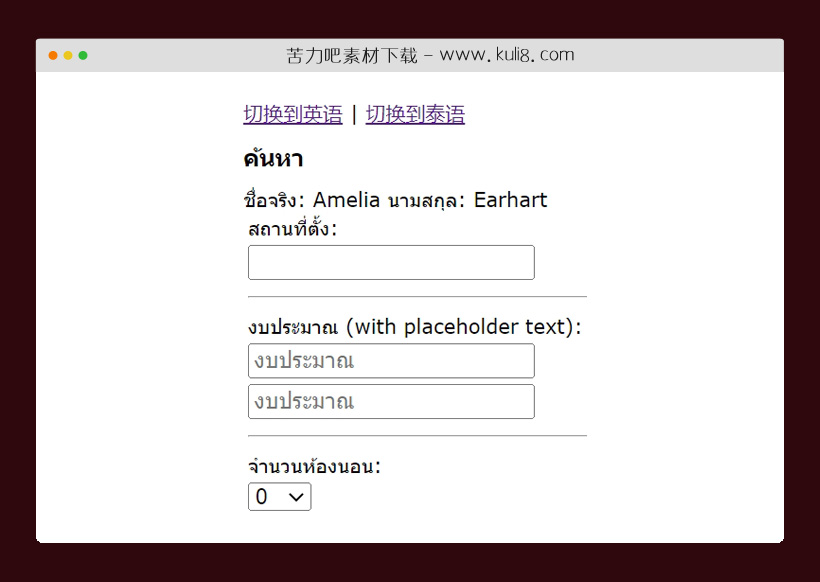820x582 pixels.
Task: Focus the สถานที่ตั้ง location text field
Action: [391, 263]
